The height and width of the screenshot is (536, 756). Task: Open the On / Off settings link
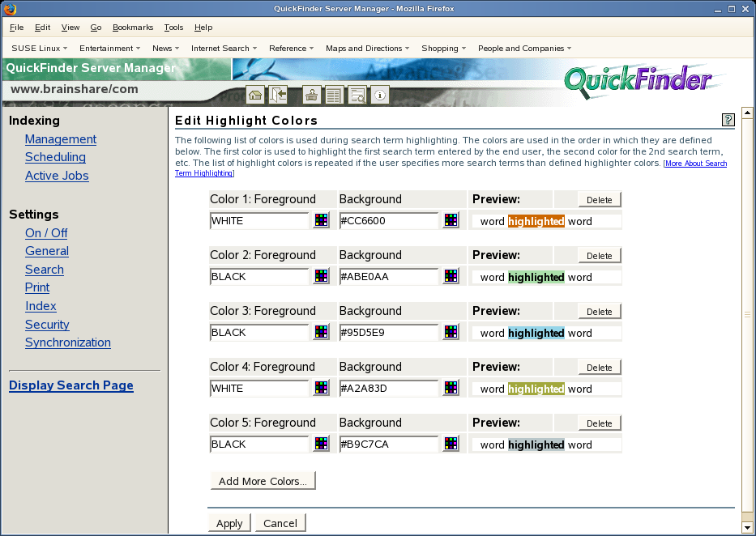coord(46,233)
